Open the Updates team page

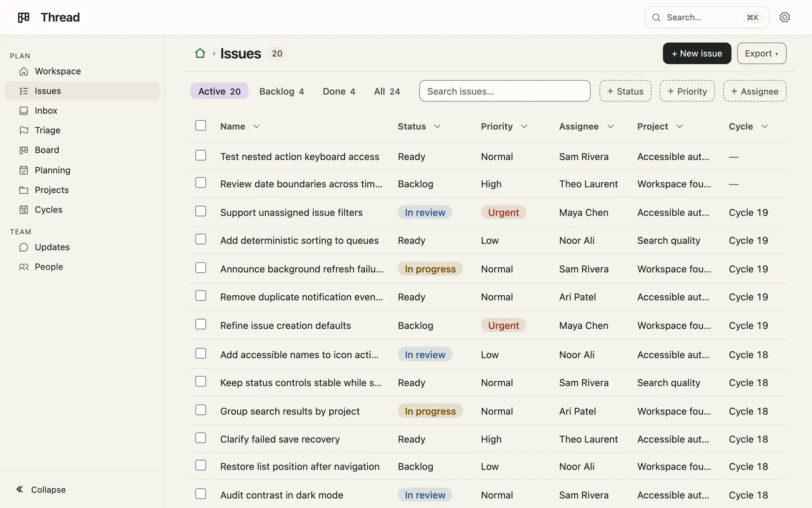point(82,247)
